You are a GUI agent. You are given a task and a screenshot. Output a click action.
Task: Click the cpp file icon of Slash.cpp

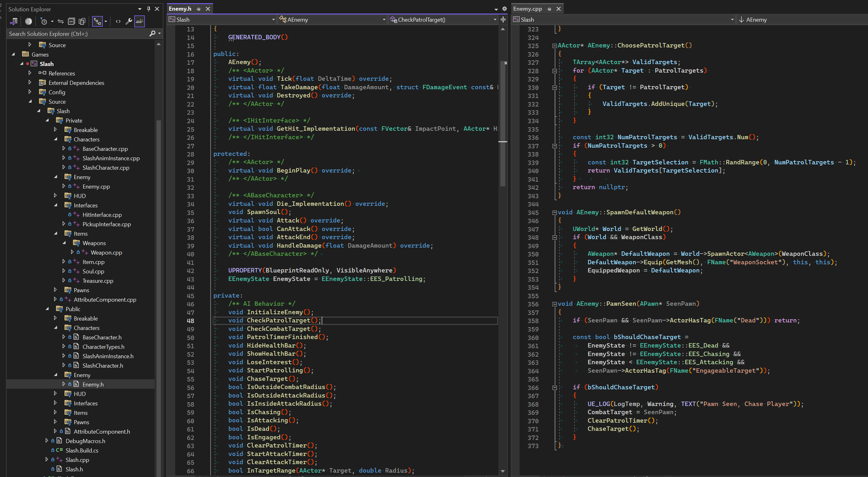(x=60, y=460)
